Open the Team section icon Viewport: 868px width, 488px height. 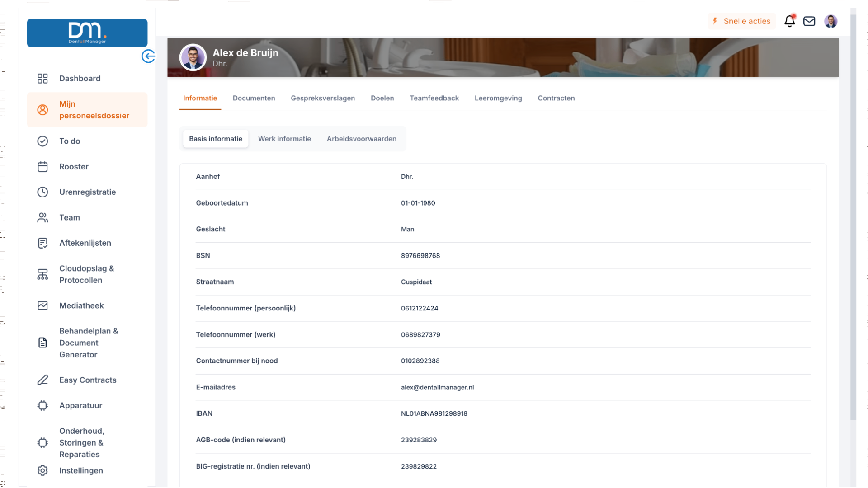pyautogui.click(x=42, y=217)
